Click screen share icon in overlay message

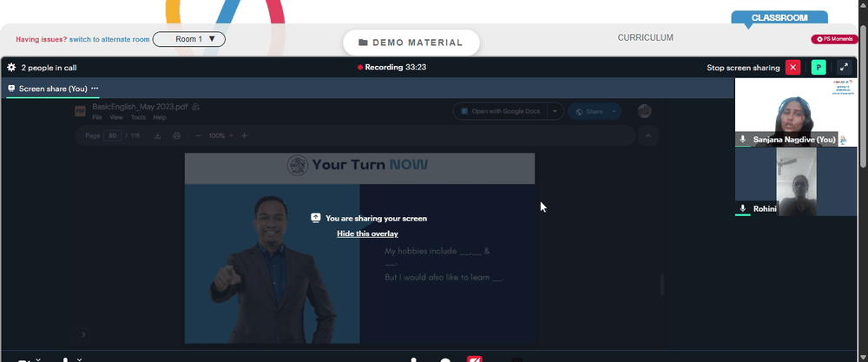pos(316,218)
